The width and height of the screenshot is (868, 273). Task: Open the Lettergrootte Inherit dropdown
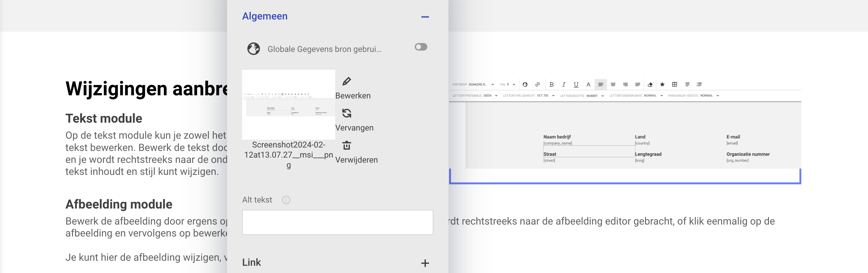point(582,96)
